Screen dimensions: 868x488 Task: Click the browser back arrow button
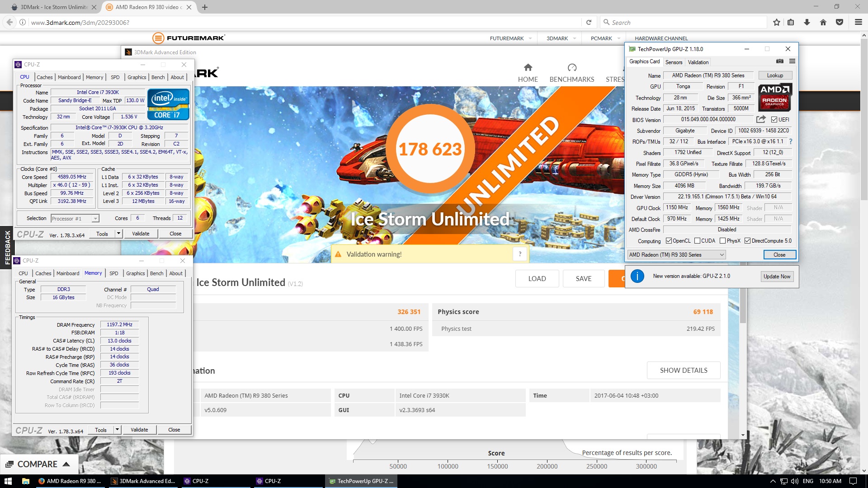9,22
